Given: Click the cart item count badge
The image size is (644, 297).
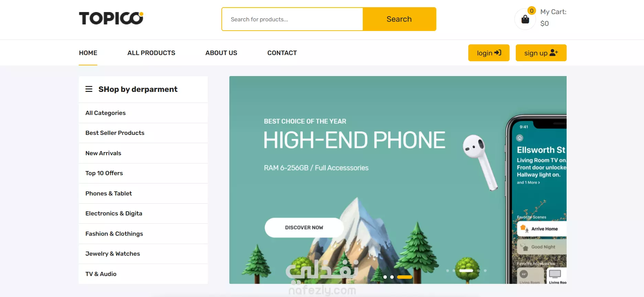Looking at the screenshot, I should [532, 11].
